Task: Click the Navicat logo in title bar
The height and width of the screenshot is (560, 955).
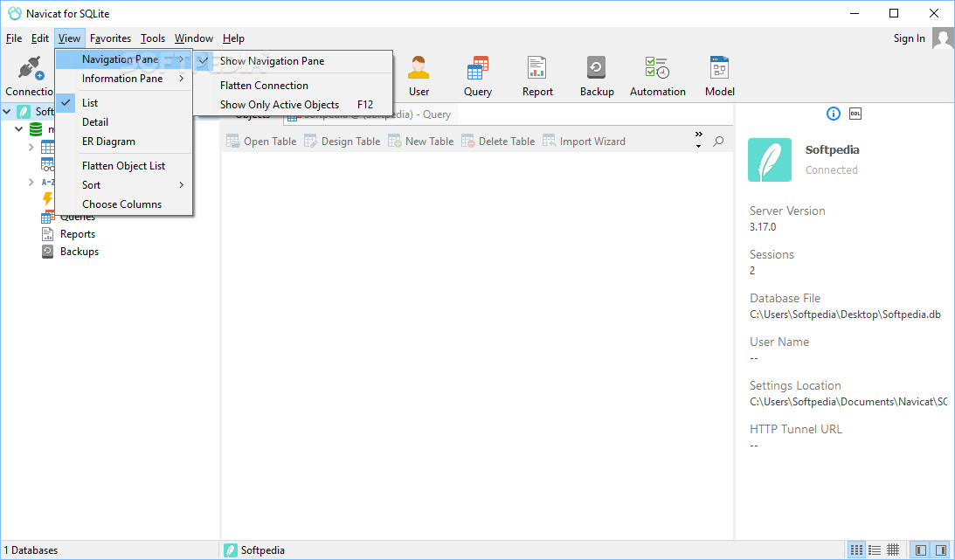Action: 14,13
